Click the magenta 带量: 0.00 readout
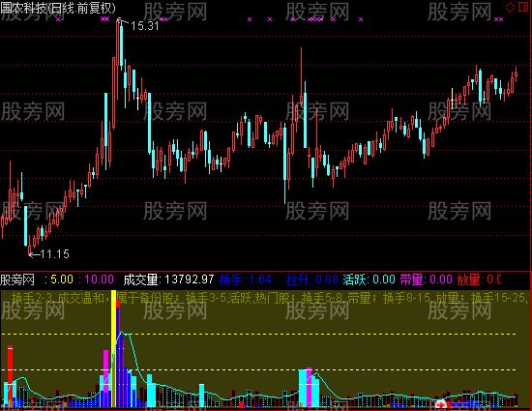 pos(427,279)
